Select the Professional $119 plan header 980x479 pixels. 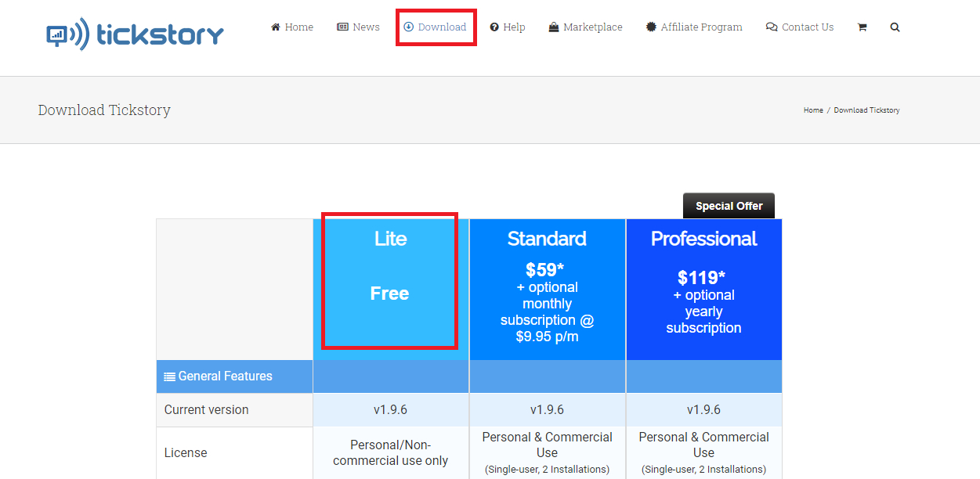point(703,288)
